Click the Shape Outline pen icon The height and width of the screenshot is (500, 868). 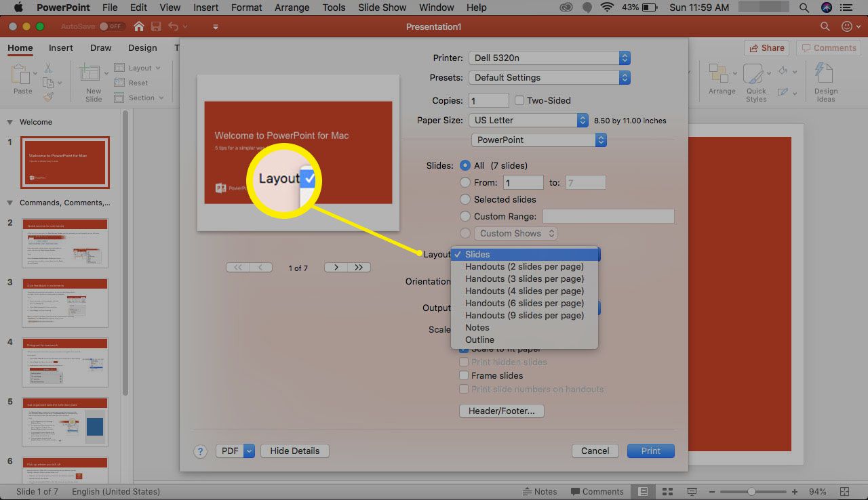coord(783,91)
